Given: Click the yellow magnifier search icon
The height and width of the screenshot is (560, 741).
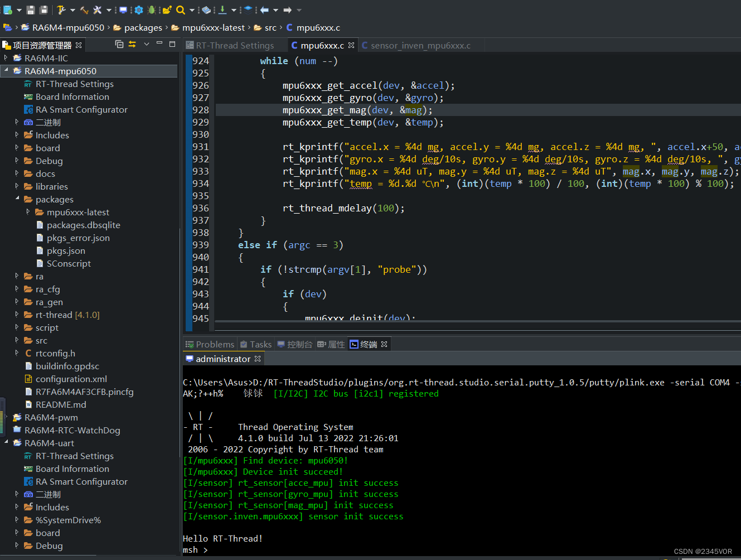Looking at the screenshot, I should [x=181, y=9].
